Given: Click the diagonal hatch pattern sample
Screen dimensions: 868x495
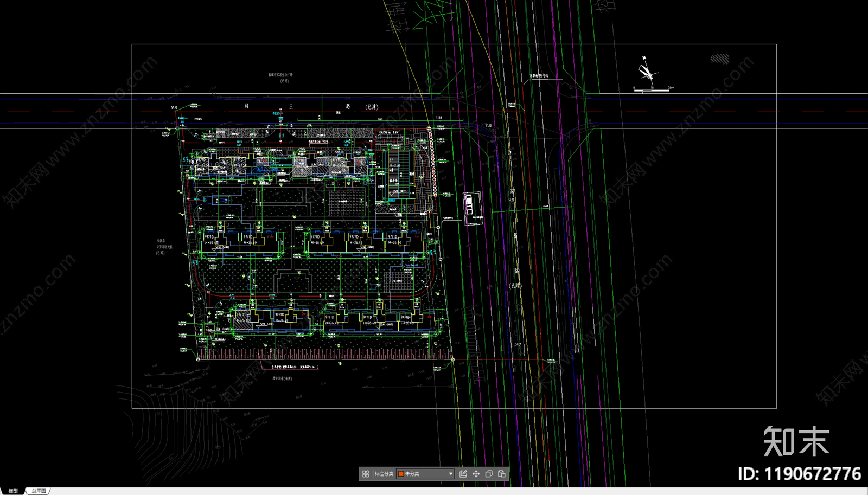Looking at the screenshot, I should 720,59.
